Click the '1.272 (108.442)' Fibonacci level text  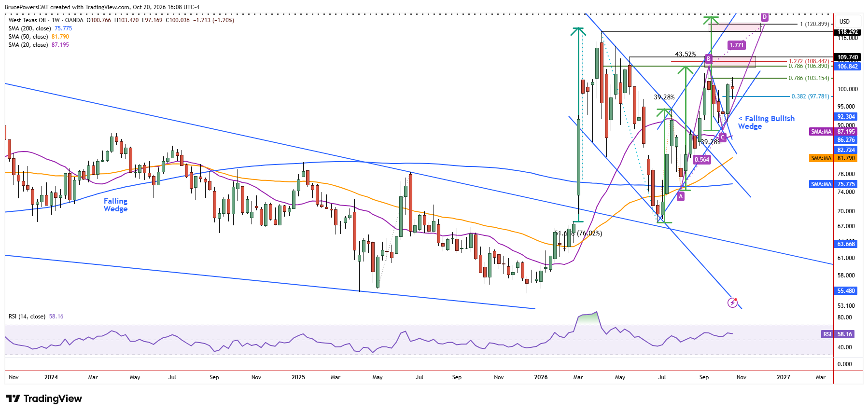pyautogui.click(x=809, y=61)
